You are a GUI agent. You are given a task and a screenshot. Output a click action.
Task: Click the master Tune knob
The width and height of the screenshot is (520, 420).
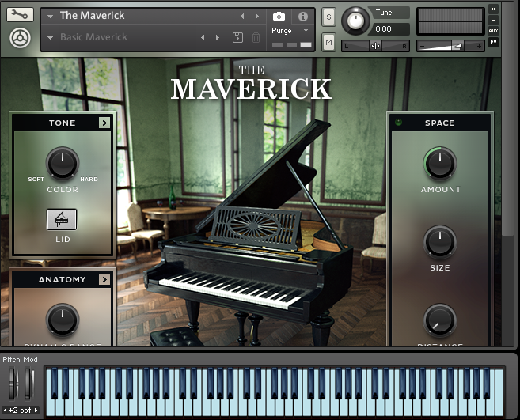tap(356, 21)
